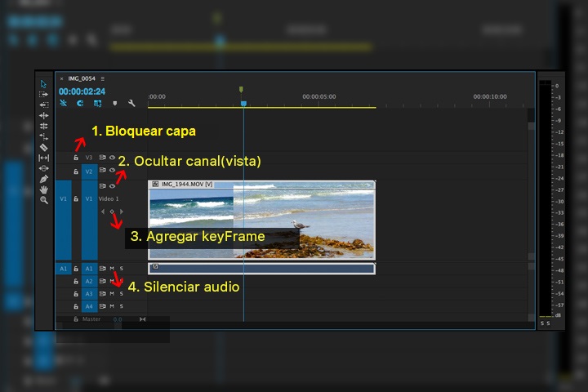588x392 pixels.
Task: Lock the A3 audio track
Action: click(76, 294)
